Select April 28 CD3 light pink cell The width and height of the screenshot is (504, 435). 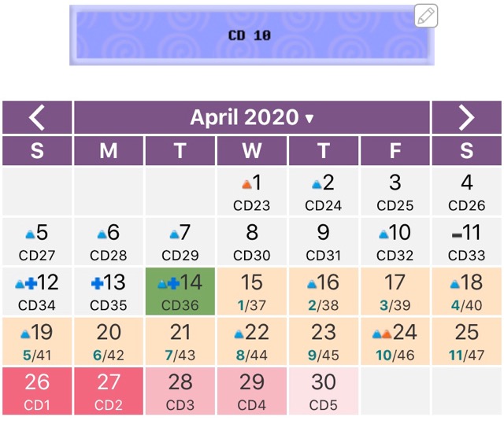pos(180,391)
